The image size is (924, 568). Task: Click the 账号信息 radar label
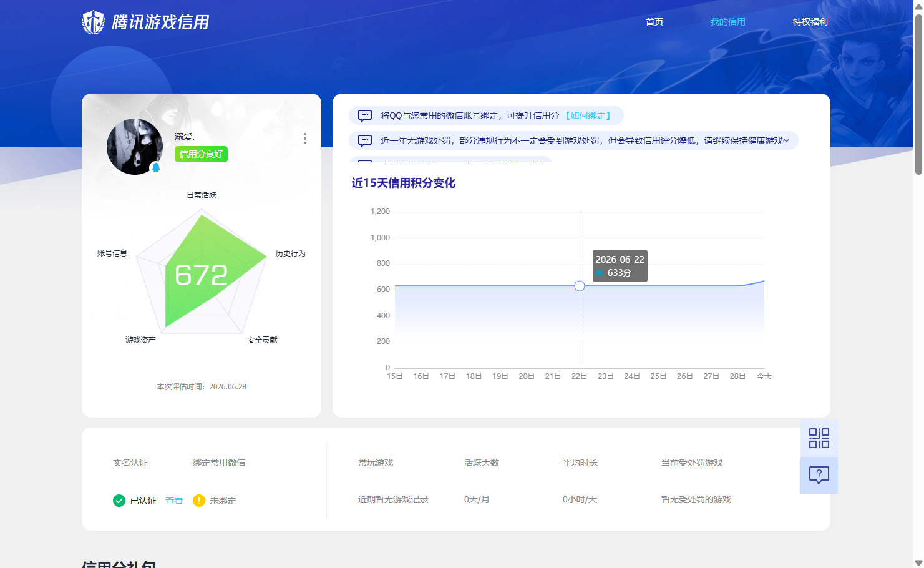pos(112,253)
